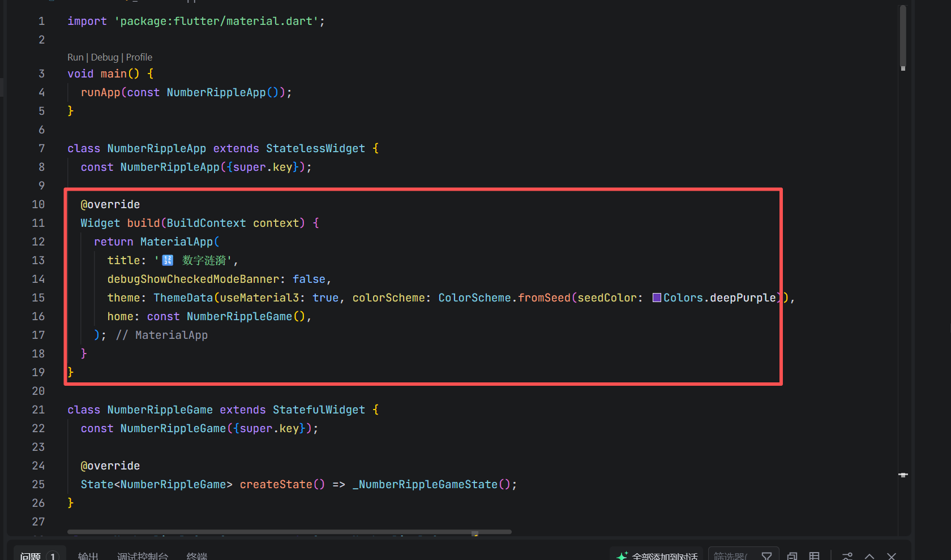Click the Run code lens above main()
Image resolution: width=951 pixels, height=560 pixels.
(x=75, y=57)
